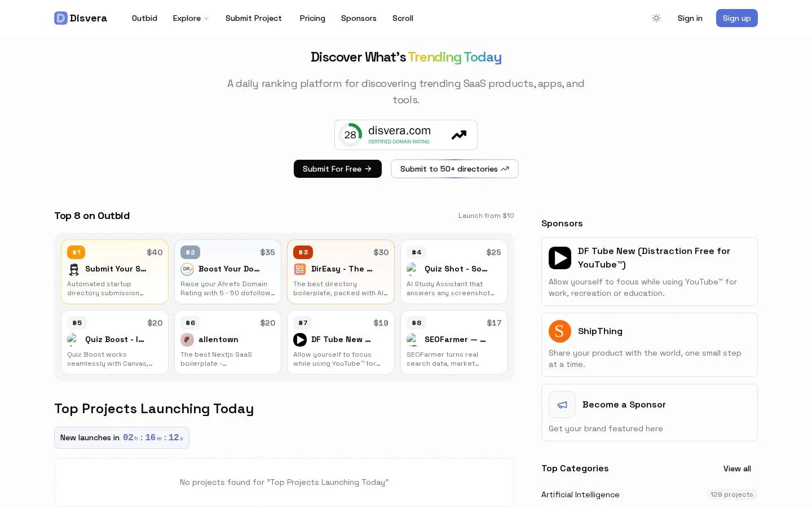Click the #2 rank badge

[190, 252]
